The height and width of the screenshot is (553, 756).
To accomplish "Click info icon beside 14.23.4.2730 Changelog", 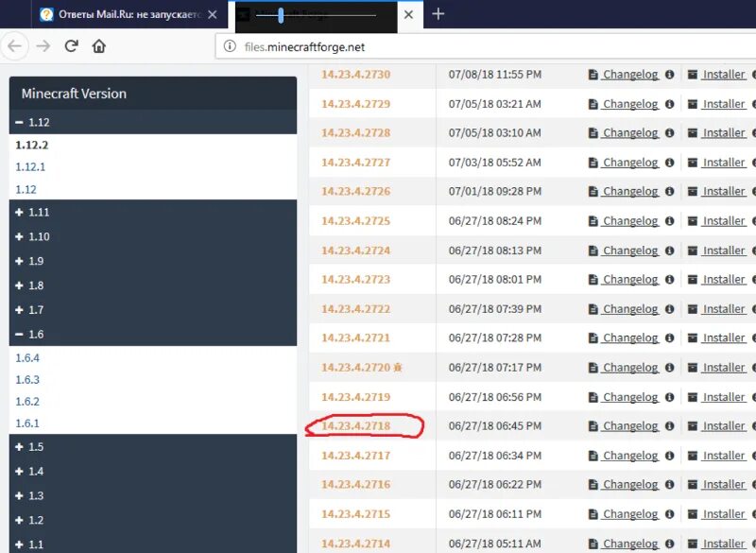I will pyautogui.click(x=669, y=75).
